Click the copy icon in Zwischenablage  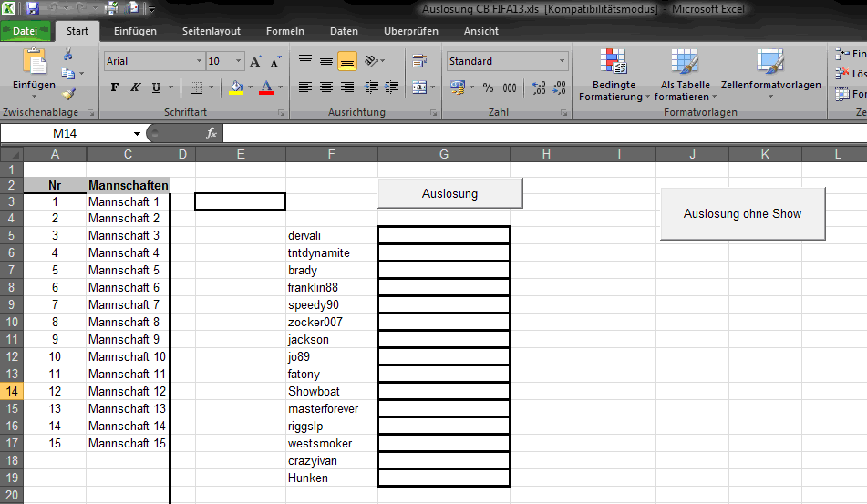pos(68,74)
